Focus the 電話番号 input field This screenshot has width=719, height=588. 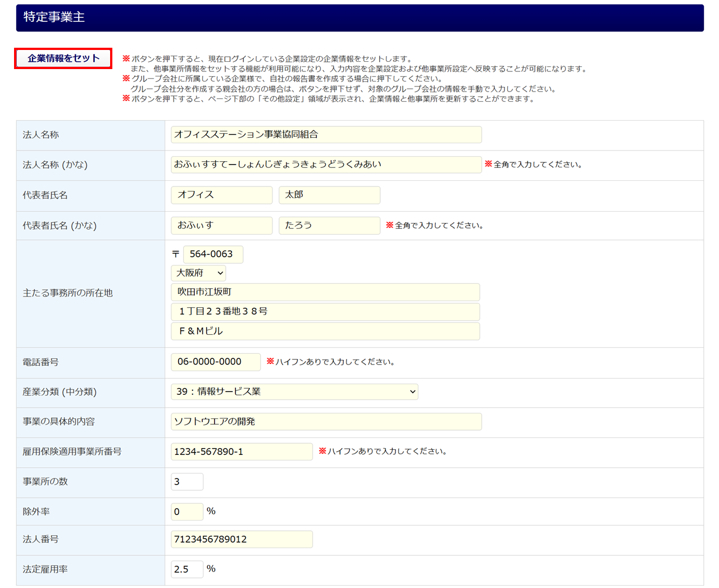(x=216, y=362)
